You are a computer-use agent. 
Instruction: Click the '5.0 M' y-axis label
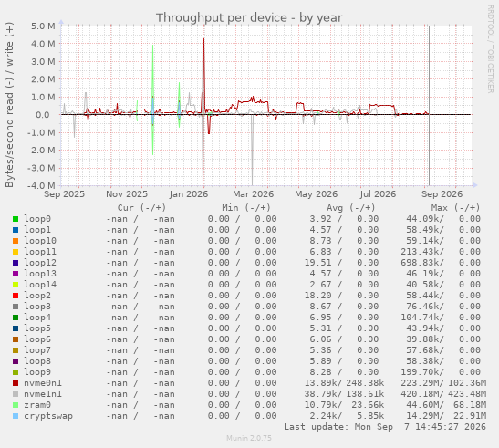(43, 26)
